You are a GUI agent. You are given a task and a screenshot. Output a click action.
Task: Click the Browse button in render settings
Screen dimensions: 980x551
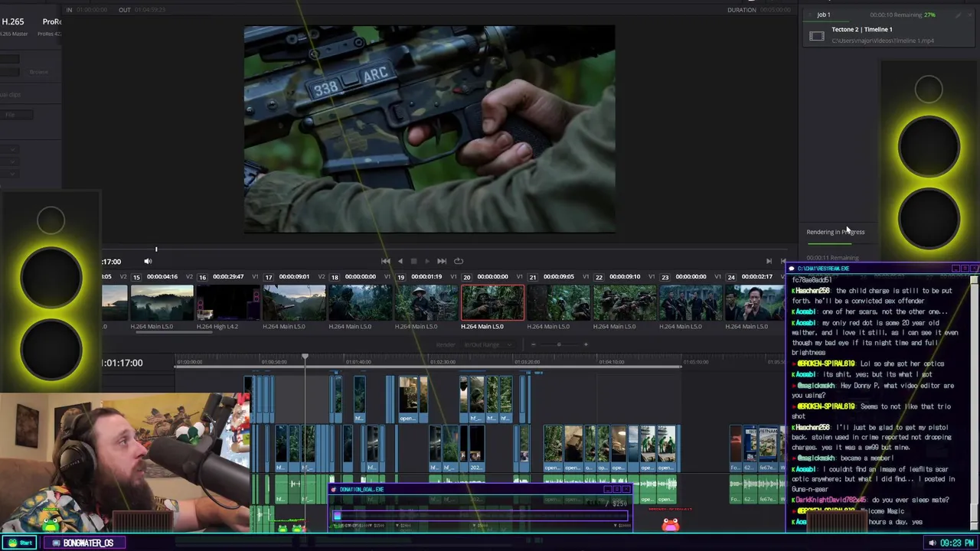pyautogui.click(x=38, y=72)
